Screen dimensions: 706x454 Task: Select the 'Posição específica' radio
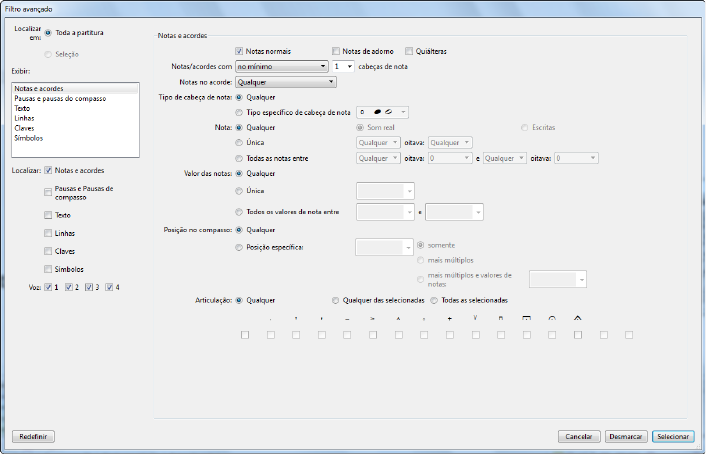click(239, 247)
